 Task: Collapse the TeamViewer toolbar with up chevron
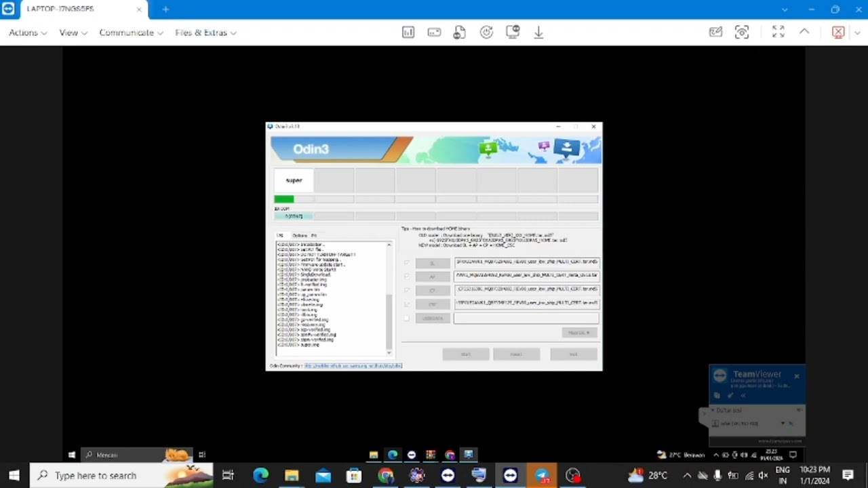804,32
